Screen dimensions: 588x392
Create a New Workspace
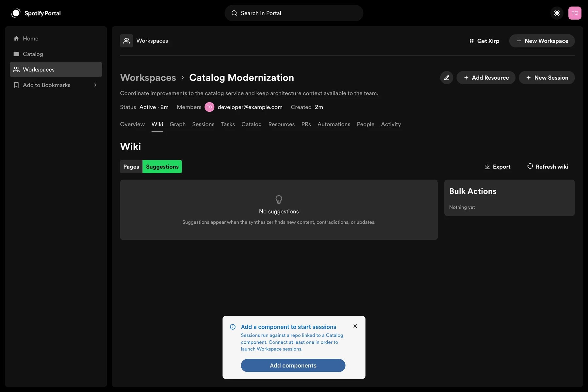(542, 41)
